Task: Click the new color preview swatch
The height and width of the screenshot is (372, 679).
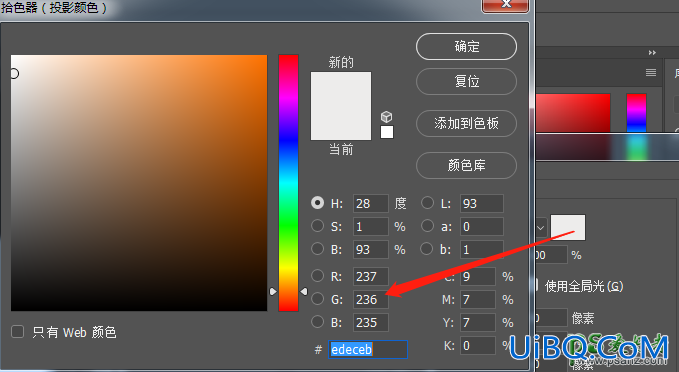Action: point(341,89)
